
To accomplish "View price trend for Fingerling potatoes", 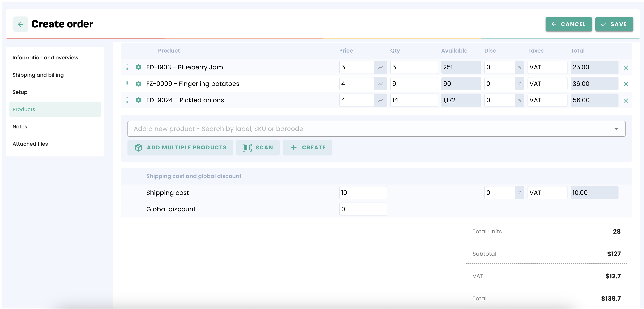I will click(x=380, y=84).
